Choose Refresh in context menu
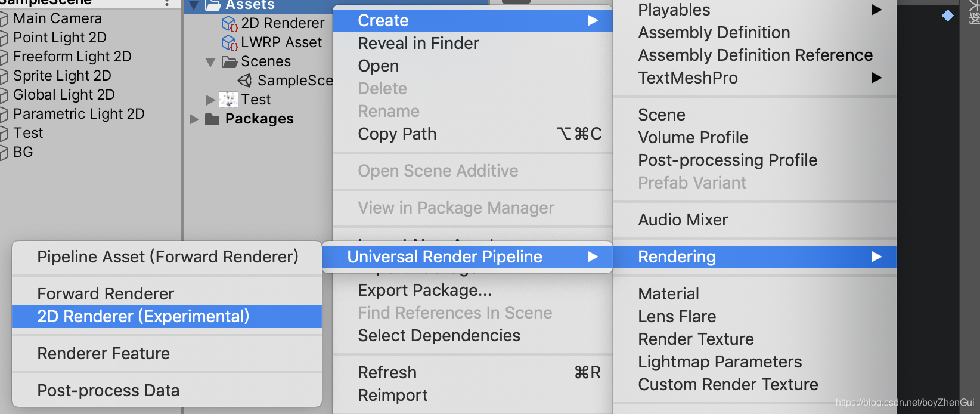The height and width of the screenshot is (414, 980). [x=472, y=372]
